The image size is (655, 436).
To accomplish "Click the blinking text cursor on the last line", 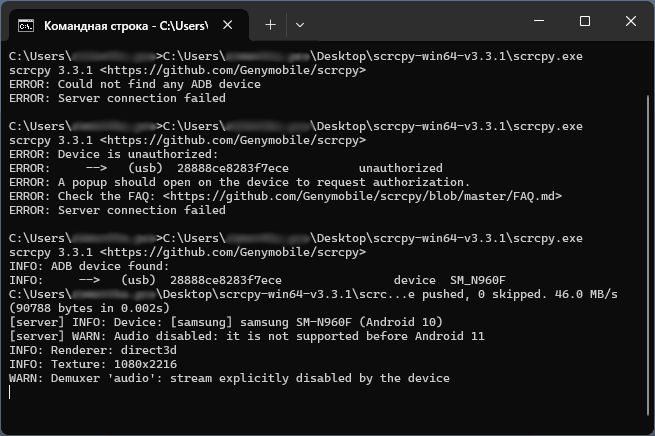I will [x=10, y=392].
